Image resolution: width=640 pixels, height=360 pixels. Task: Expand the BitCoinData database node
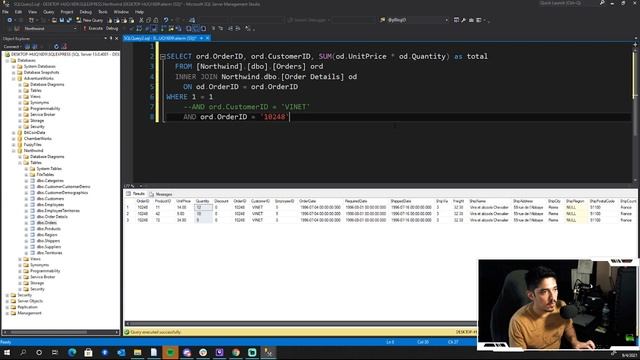(x=13, y=133)
